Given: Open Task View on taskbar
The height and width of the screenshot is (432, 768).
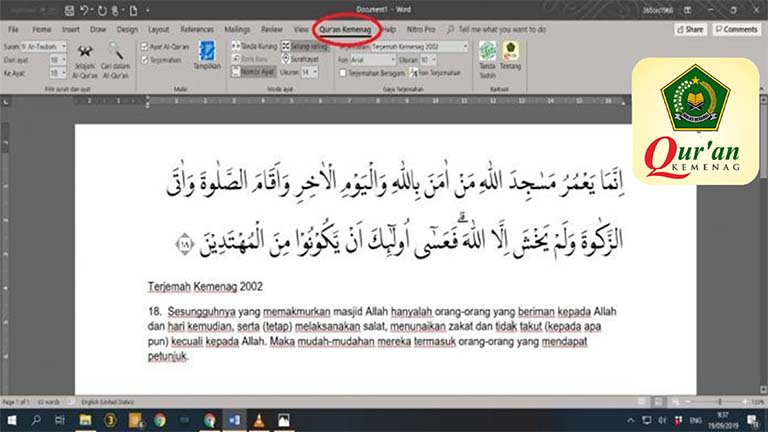Looking at the screenshot, I should click(60, 420).
